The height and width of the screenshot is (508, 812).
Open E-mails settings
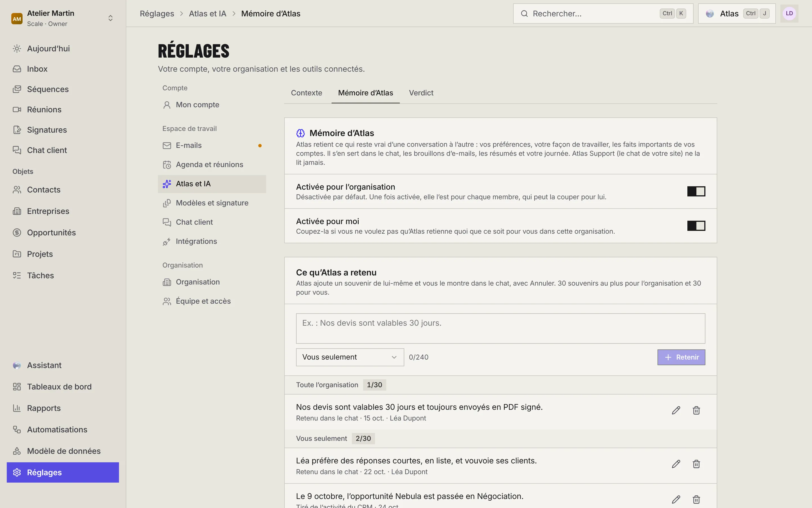click(x=212, y=145)
